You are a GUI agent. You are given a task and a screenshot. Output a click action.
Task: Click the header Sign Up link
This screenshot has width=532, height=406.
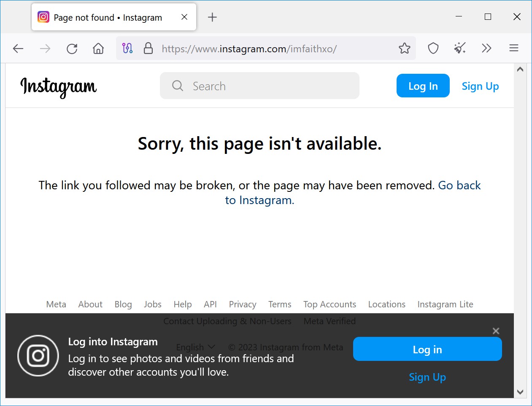480,86
